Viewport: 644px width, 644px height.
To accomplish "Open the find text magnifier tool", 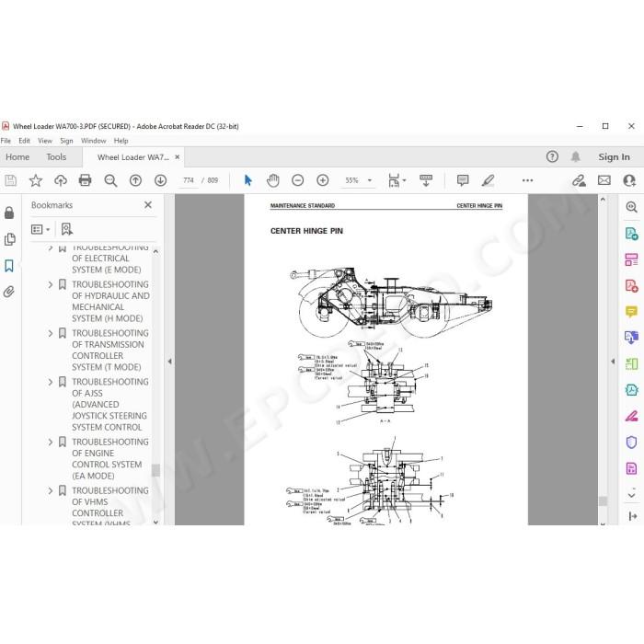I will [x=110, y=180].
